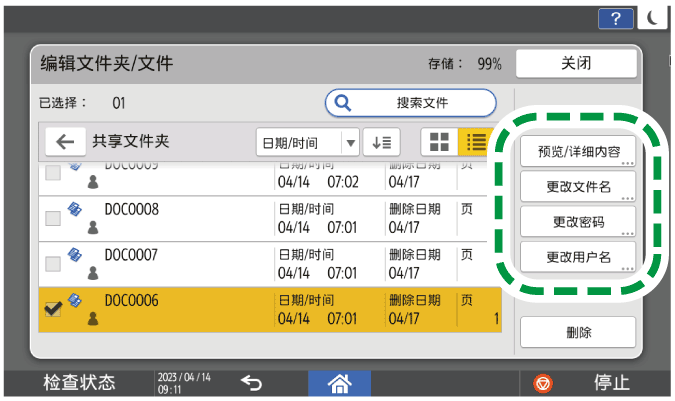Click the back arrow beside 共享文件夹
Viewport: 675px width, 401px height.
64,142
